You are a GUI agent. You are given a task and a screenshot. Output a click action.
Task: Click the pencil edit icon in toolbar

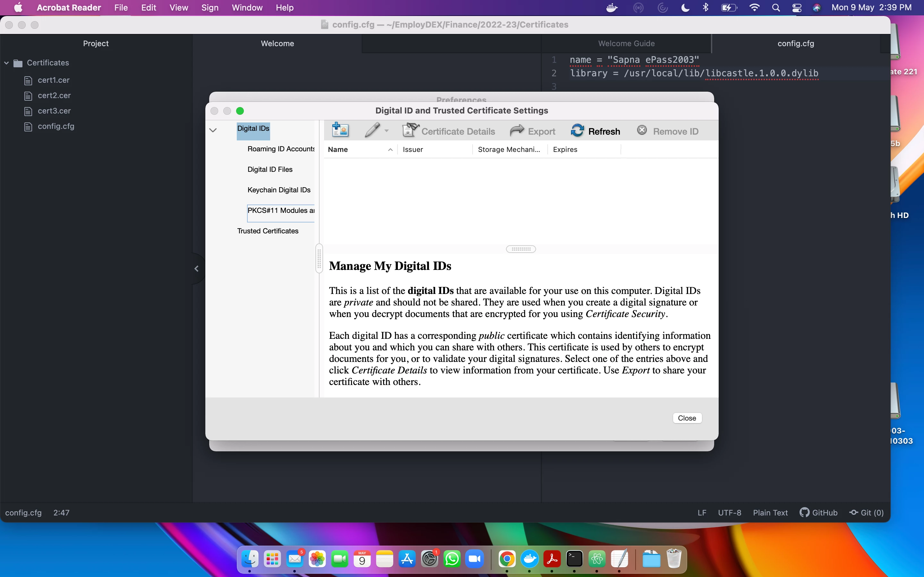pos(372,130)
